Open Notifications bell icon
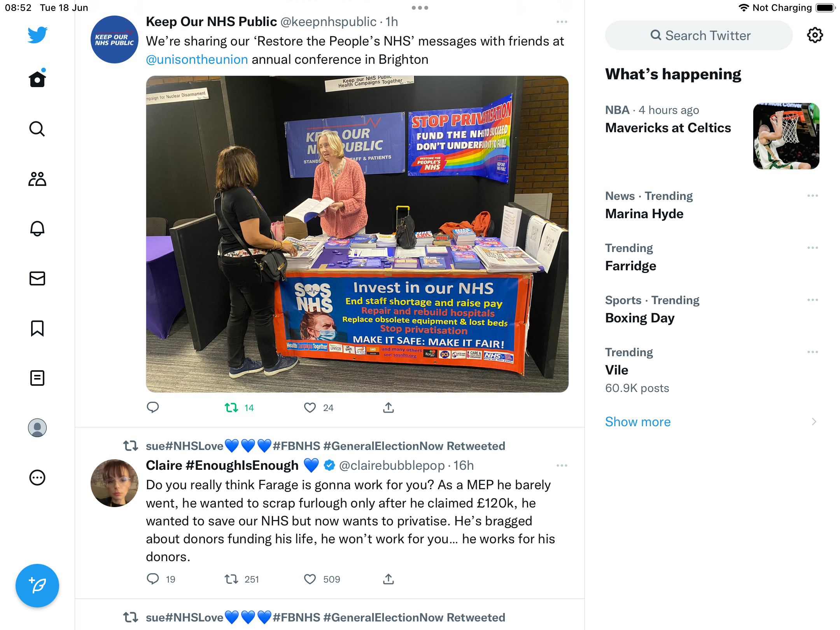This screenshot has height=630, width=840. tap(37, 229)
